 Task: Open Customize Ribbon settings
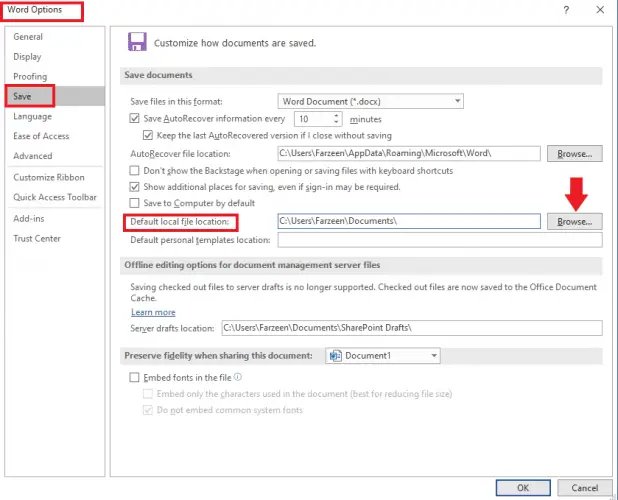[49, 177]
